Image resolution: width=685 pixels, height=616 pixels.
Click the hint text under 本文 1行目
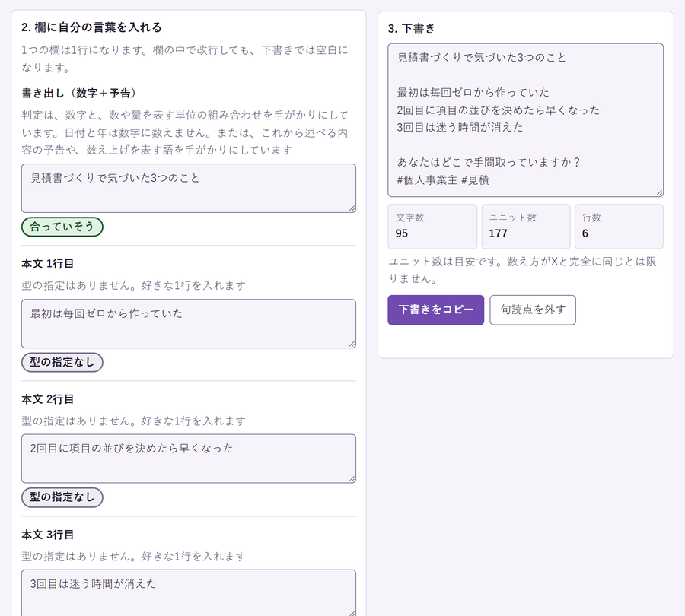[134, 285]
